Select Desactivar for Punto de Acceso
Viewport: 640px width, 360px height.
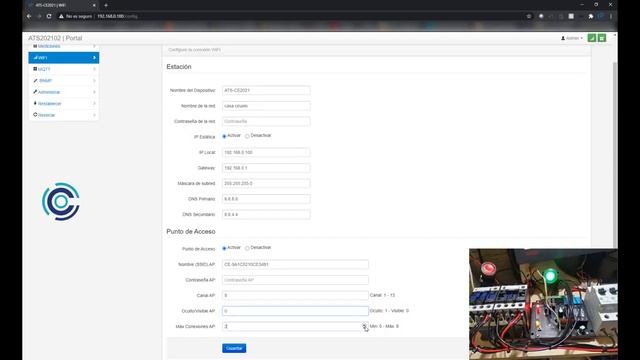[x=247, y=248]
